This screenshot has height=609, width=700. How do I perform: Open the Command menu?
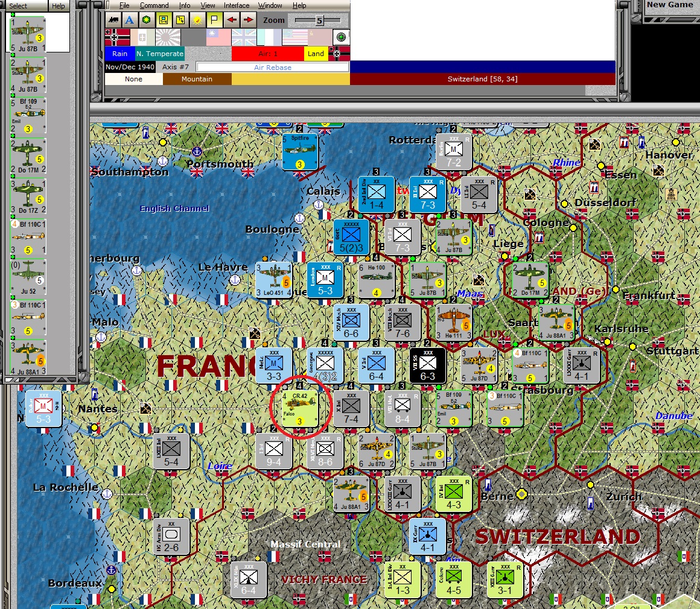(x=154, y=5)
